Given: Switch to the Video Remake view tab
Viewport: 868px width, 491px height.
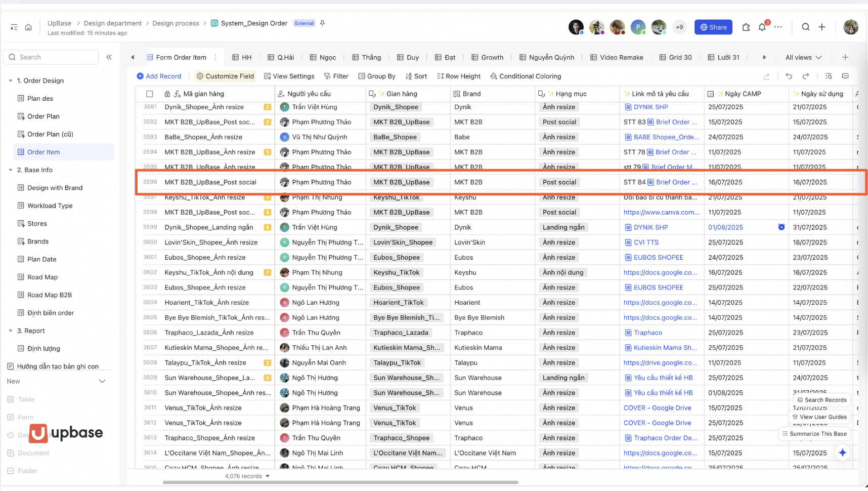Looking at the screenshot, I should click(x=617, y=57).
